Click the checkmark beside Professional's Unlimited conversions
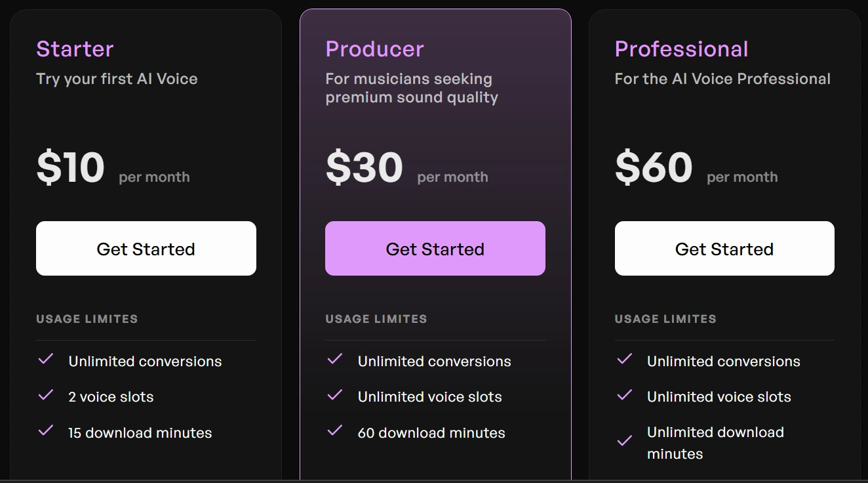868x483 pixels. pos(624,359)
